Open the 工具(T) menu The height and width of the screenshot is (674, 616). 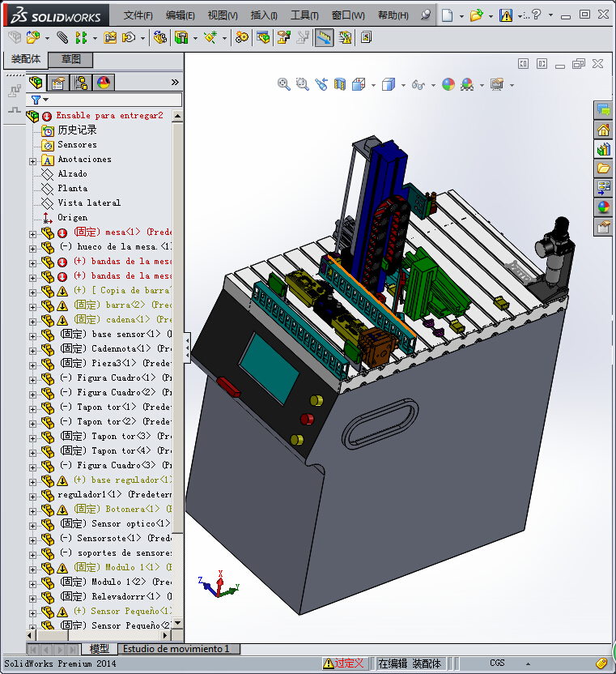click(x=304, y=15)
